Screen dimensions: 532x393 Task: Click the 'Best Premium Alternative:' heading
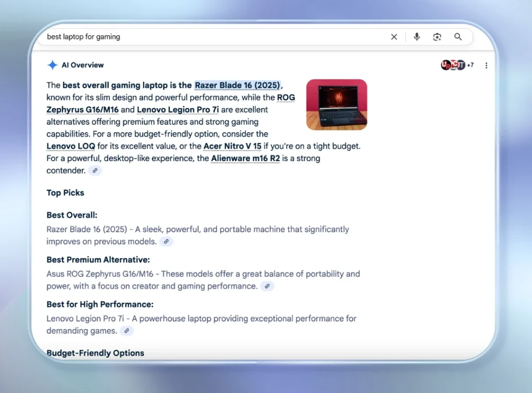click(98, 259)
